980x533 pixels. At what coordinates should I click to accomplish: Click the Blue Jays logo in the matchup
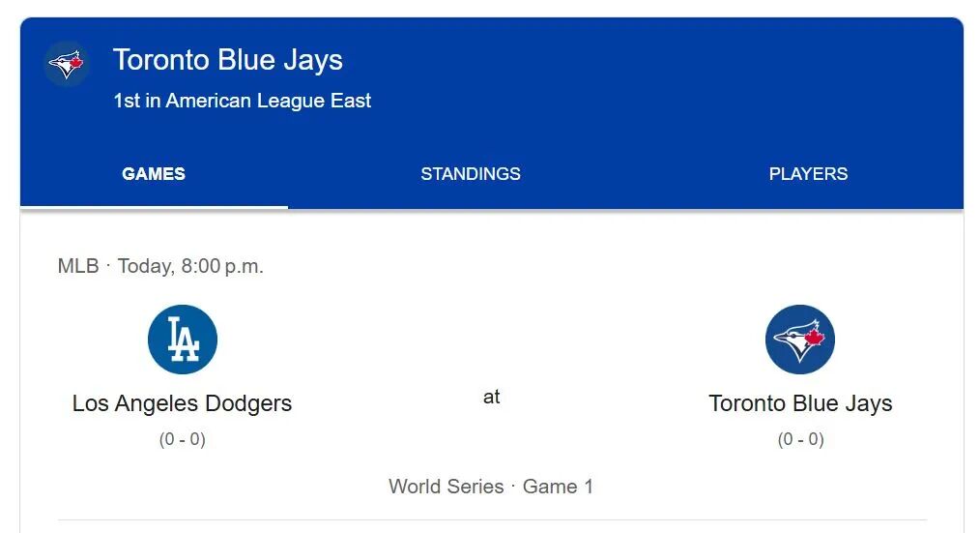pos(800,340)
